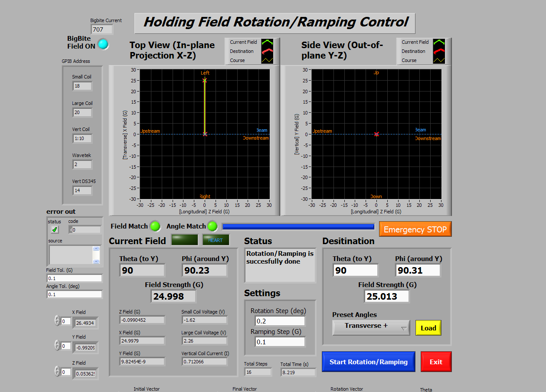Click Y Field (G) value 9.82454E-9

tap(142, 362)
